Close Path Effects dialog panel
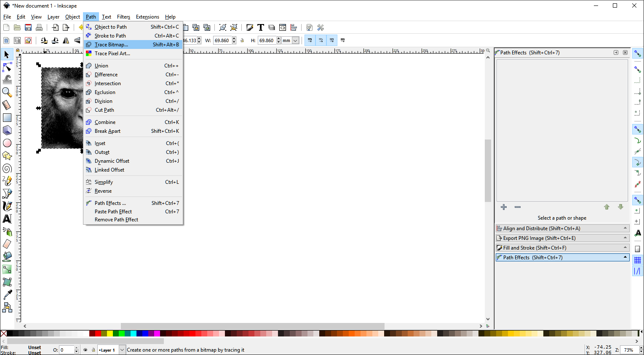644x355 pixels. tap(625, 53)
